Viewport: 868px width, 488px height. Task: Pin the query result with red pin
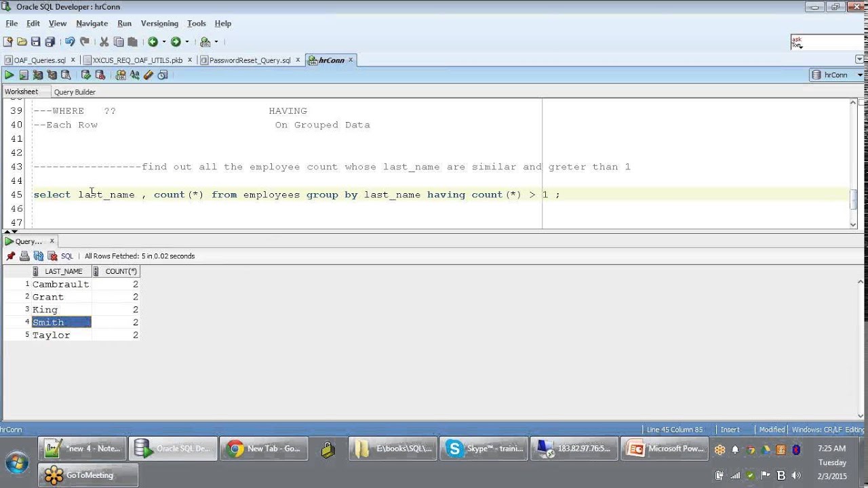tap(10, 256)
